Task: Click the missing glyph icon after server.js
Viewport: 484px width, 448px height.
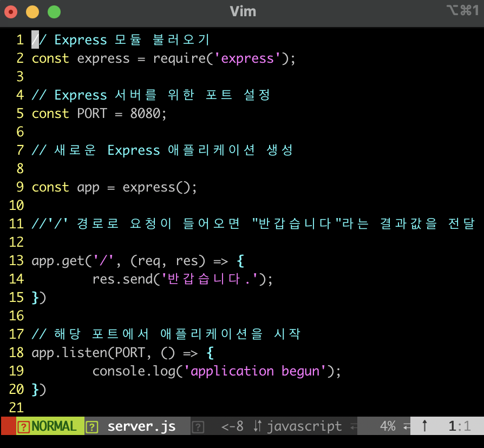Action: pyautogui.click(x=198, y=426)
